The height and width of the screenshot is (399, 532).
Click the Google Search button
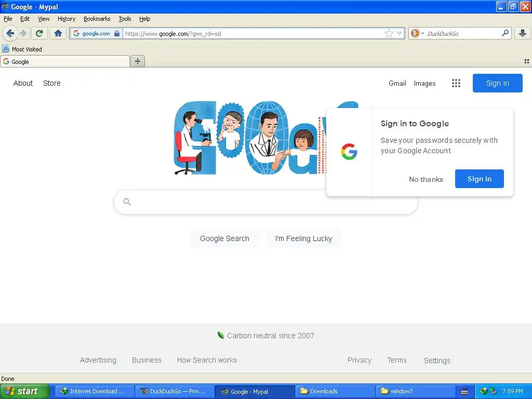click(x=224, y=238)
